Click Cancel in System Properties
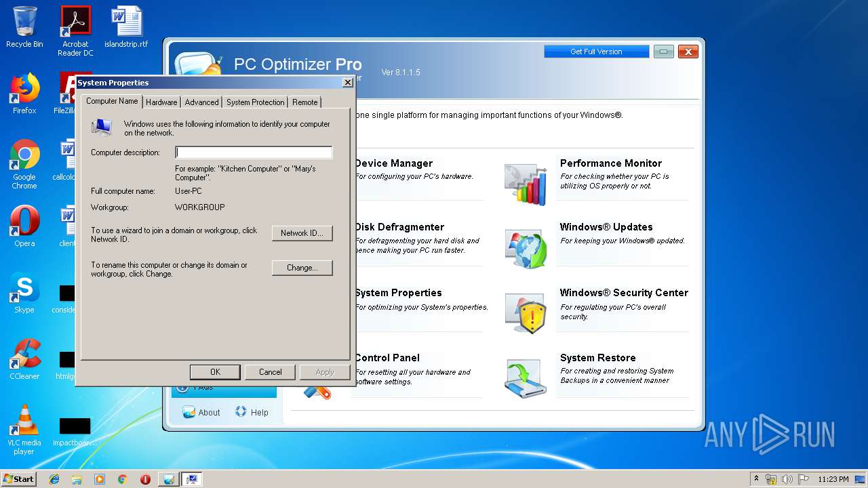 (270, 371)
